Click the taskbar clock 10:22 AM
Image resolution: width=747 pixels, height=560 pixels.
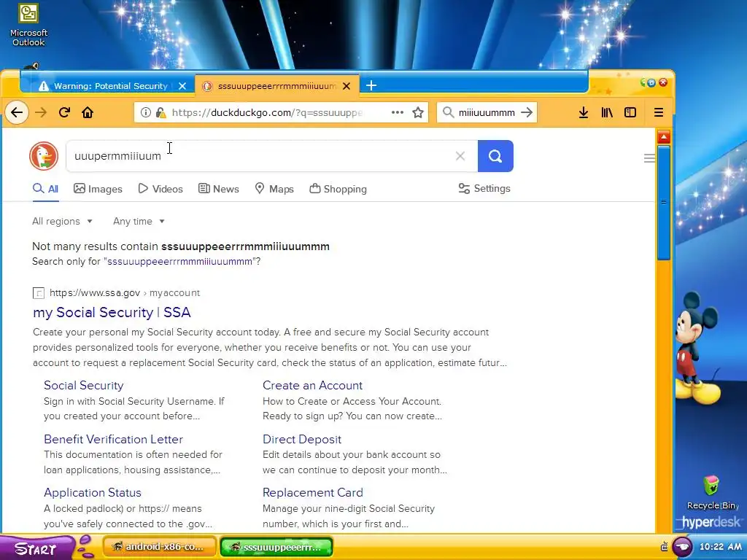tap(720, 547)
